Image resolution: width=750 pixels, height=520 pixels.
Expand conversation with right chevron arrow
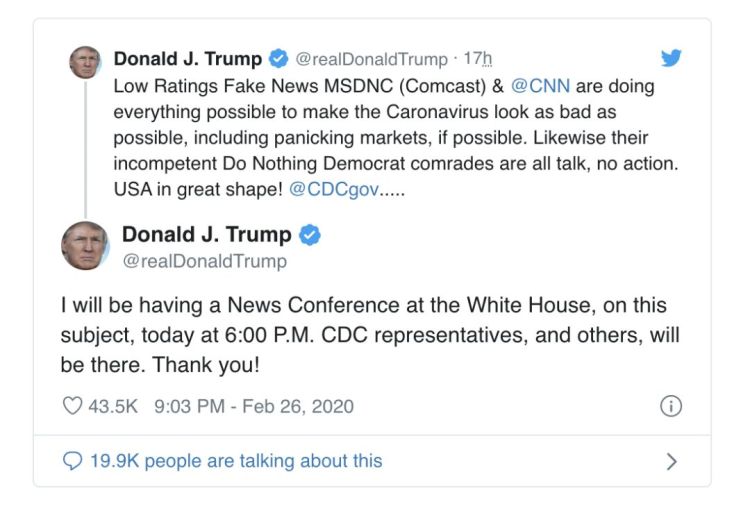(x=672, y=462)
